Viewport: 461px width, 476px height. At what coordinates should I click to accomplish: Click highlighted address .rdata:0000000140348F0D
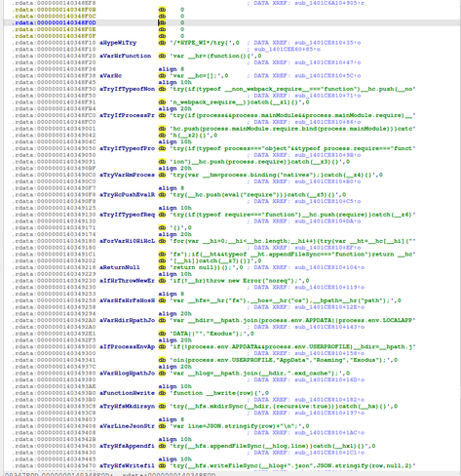tap(54, 22)
